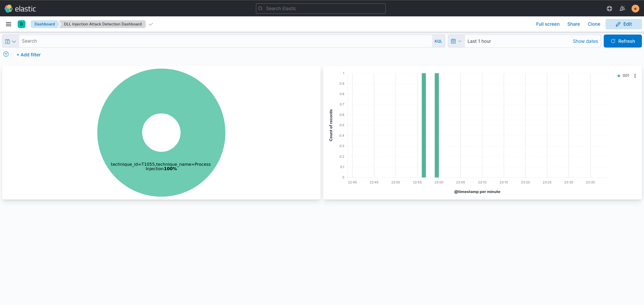Click the second bar near 23:00

(x=437, y=125)
